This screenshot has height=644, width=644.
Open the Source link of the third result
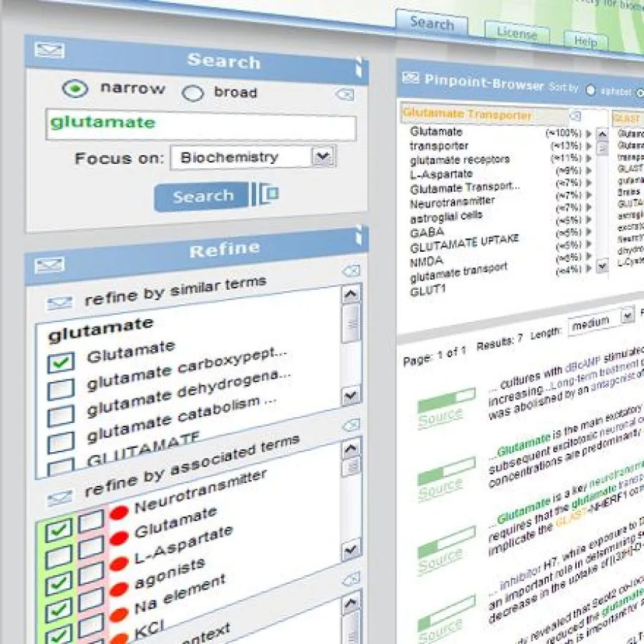click(x=440, y=560)
